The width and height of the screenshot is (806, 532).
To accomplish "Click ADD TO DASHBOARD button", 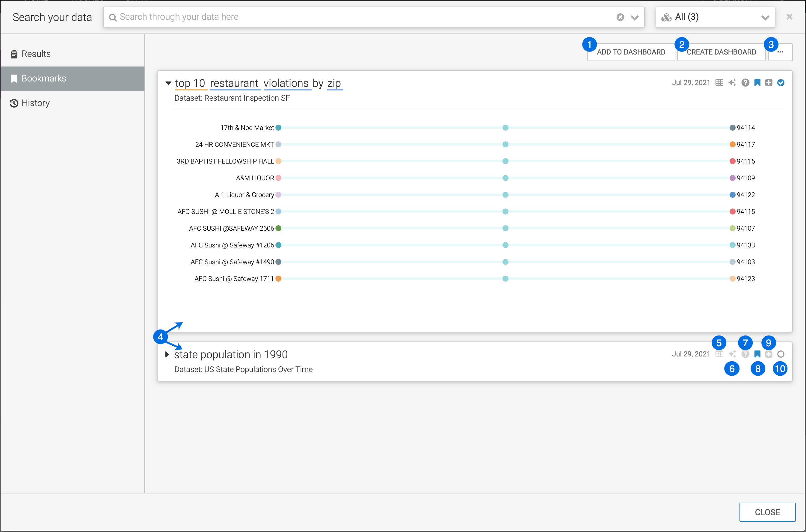I will (630, 52).
